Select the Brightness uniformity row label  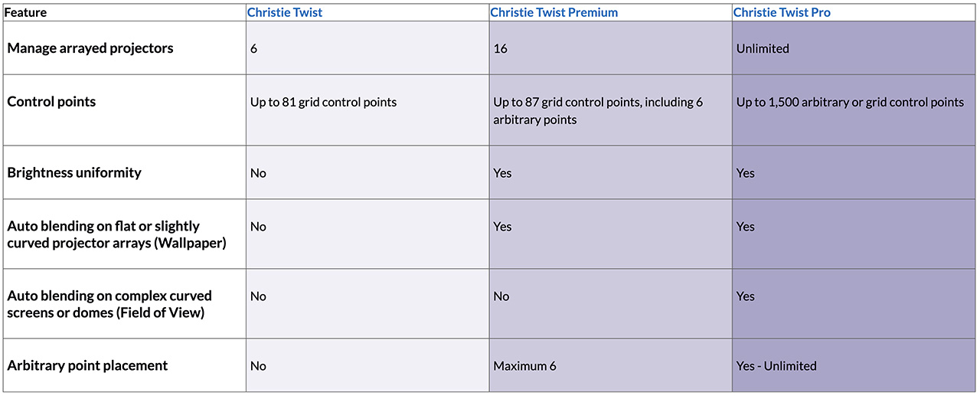pos(74,172)
